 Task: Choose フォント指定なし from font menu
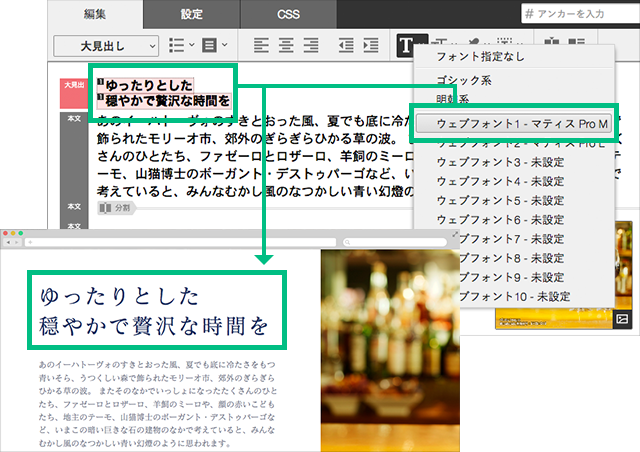(481, 57)
